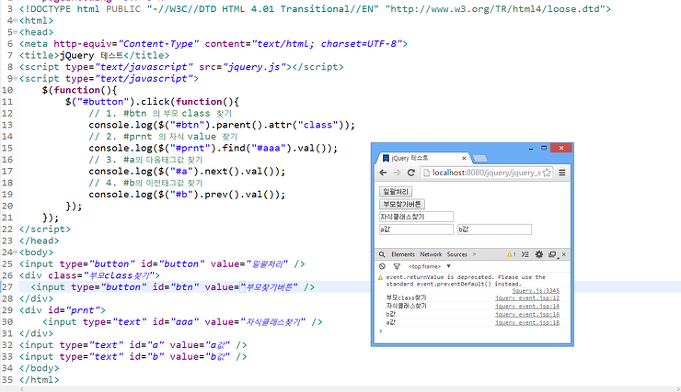The image size is (681, 392).
Task: Open a new browser tab
Action: pos(480,158)
